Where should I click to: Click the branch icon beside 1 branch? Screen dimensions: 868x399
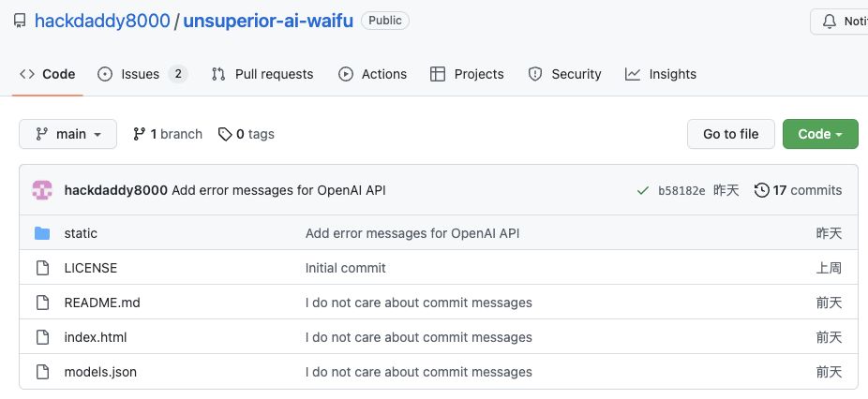pyautogui.click(x=140, y=134)
